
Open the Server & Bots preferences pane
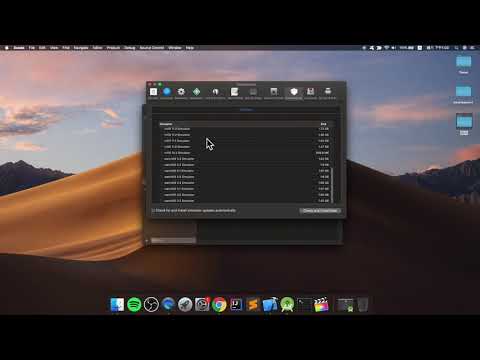tap(328, 93)
